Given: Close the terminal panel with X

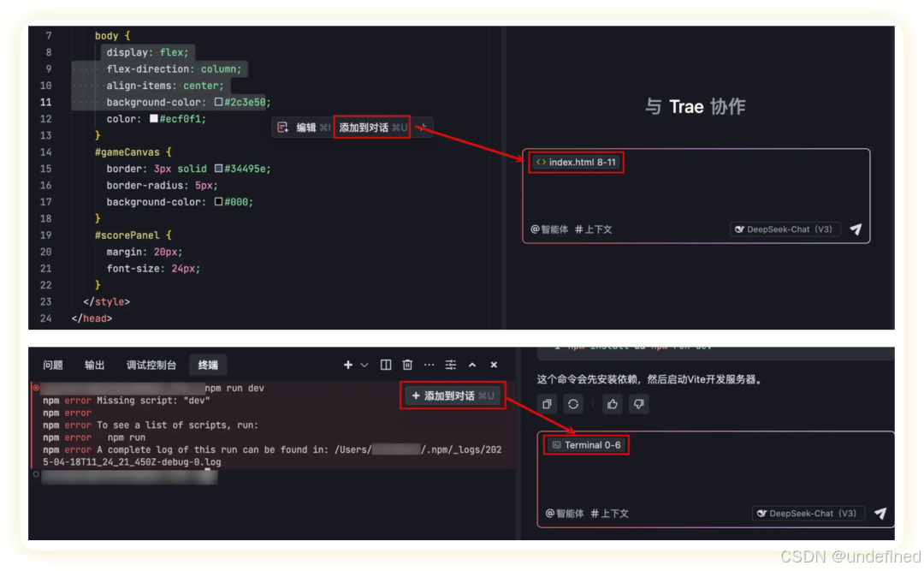Looking at the screenshot, I should click(x=494, y=366).
